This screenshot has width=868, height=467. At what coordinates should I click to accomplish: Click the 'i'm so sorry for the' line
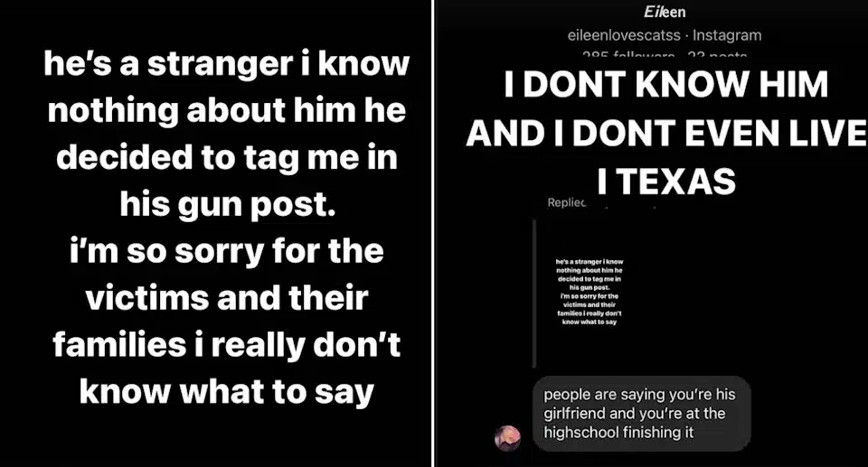pyautogui.click(x=226, y=252)
